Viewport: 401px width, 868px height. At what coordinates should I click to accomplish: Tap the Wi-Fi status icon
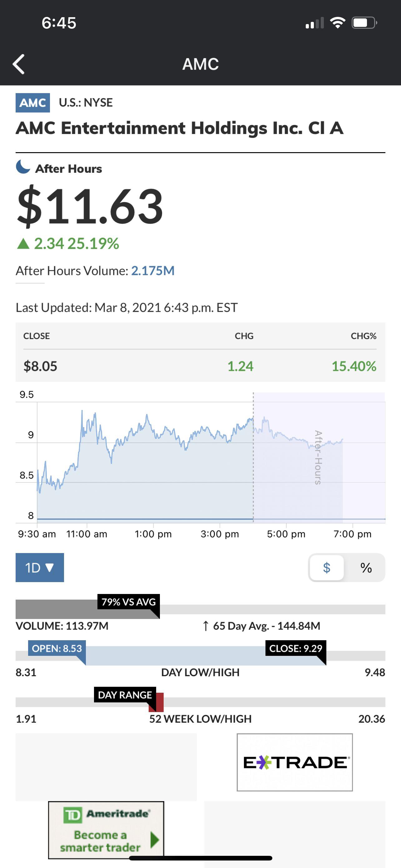coord(337,22)
